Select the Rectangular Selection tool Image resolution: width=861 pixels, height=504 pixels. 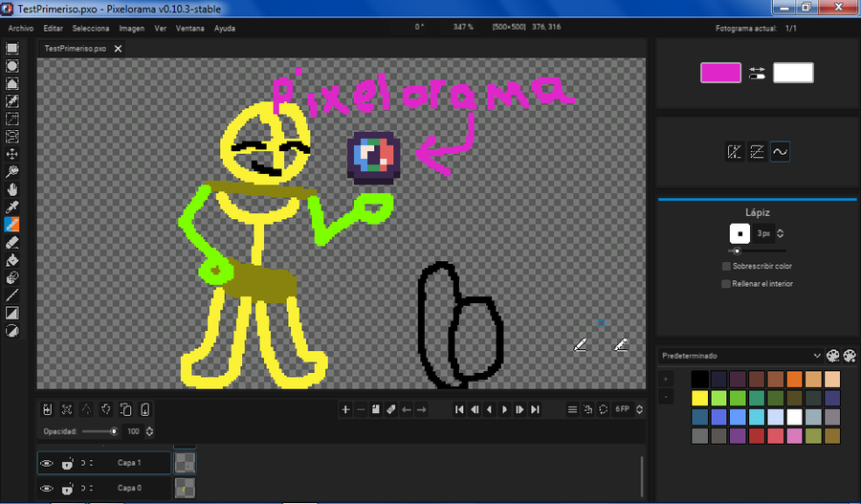[12, 49]
